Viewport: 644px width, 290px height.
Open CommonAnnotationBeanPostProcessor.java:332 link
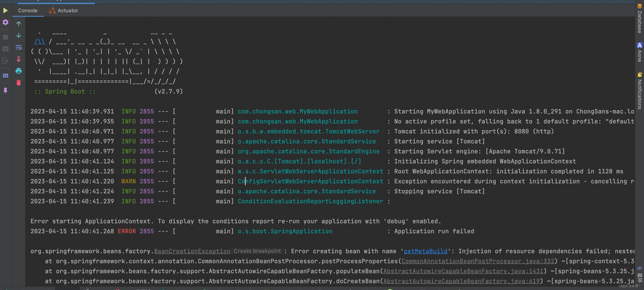[x=478, y=261]
